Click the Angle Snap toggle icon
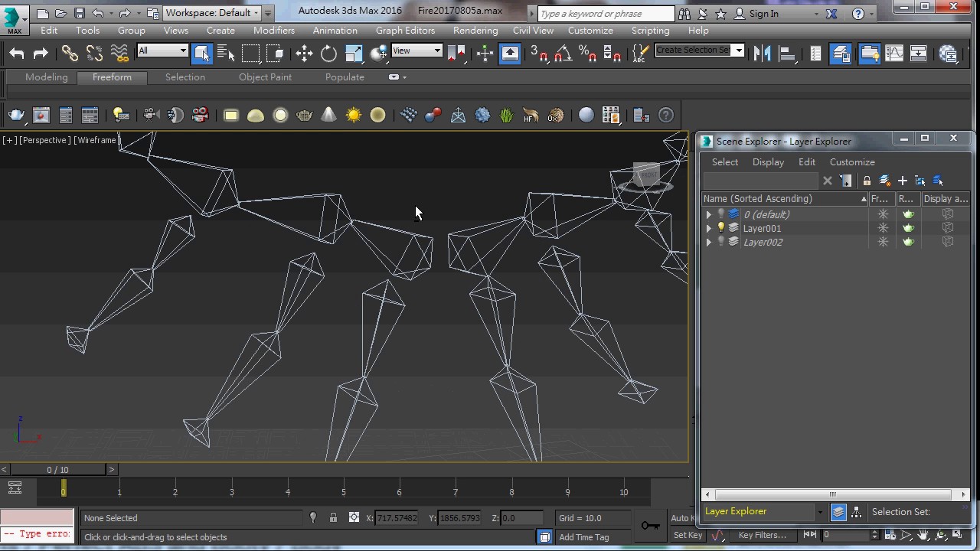This screenshot has height=551, width=980. [563, 53]
